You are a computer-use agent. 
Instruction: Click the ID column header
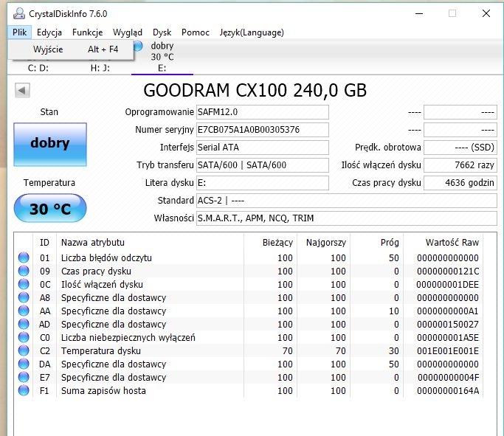coord(44,242)
